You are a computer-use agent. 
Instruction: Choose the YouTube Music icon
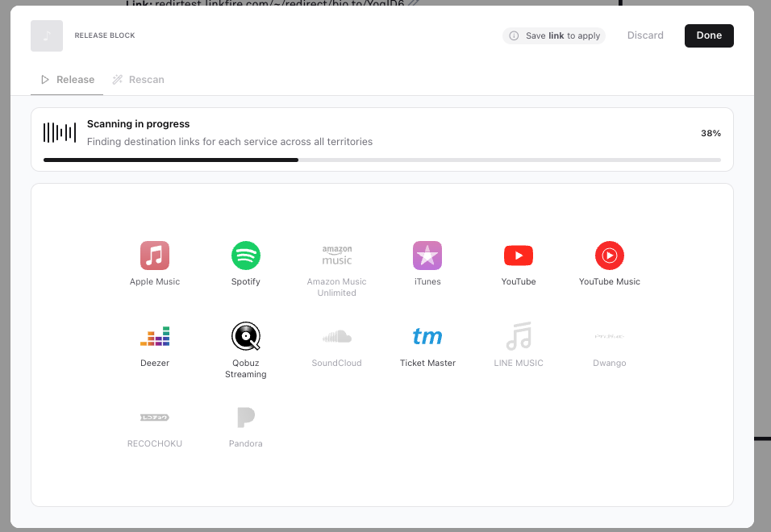coord(609,256)
